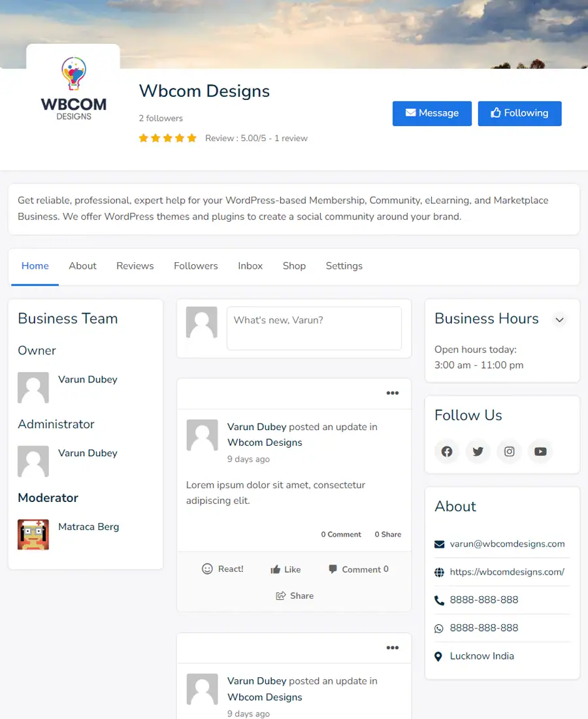The height and width of the screenshot is (719, 588).
Task: Like the first post with thumbs-up
Action: click(x=276, y=569)
